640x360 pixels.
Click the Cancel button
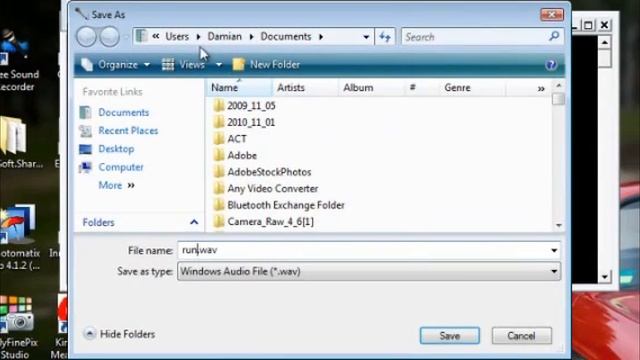(x=521, y=336)
